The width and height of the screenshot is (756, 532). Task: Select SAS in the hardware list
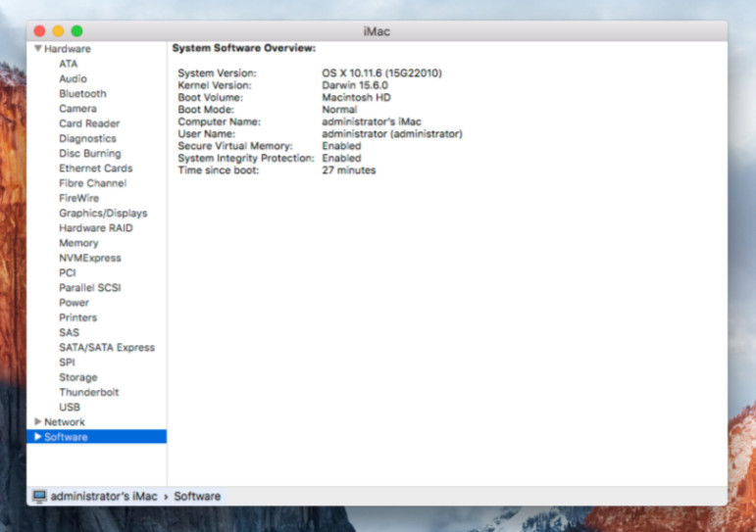pos(69,332)
